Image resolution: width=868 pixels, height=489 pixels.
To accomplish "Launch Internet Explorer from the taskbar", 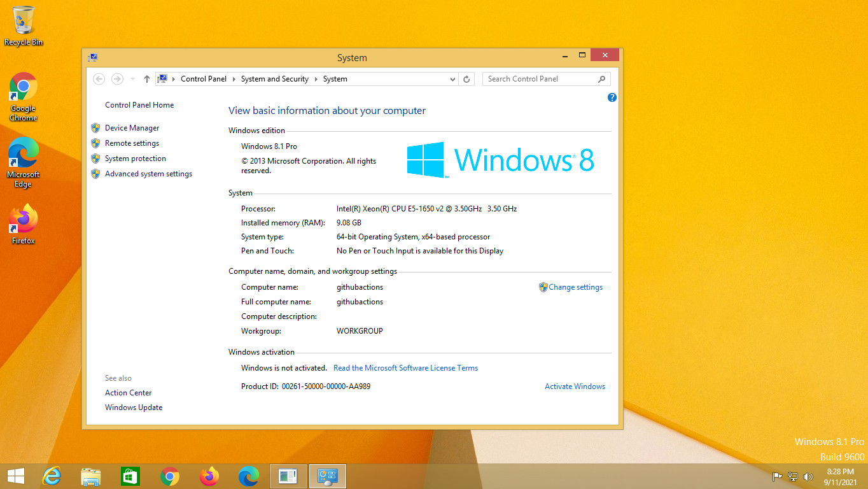I will (x=52, y=476).
